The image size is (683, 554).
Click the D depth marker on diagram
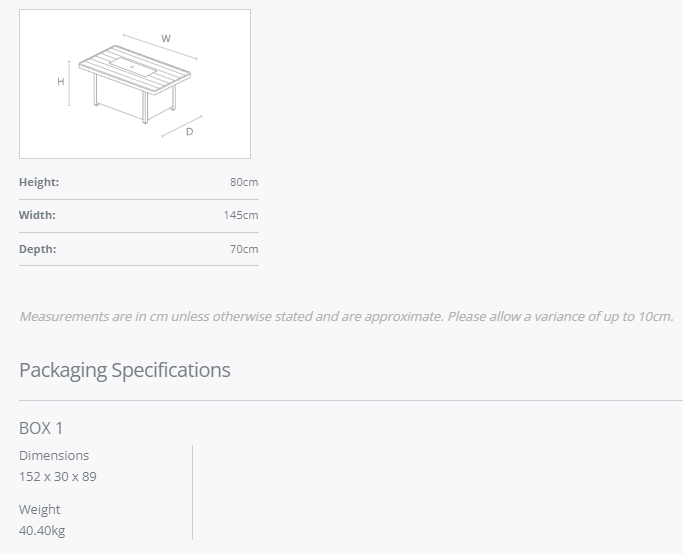189,131
